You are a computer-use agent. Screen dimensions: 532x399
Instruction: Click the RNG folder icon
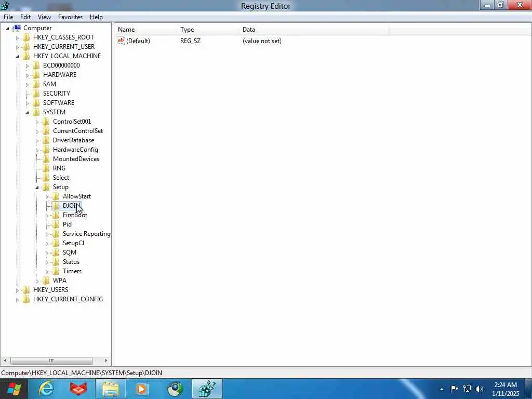coord(46,168)
